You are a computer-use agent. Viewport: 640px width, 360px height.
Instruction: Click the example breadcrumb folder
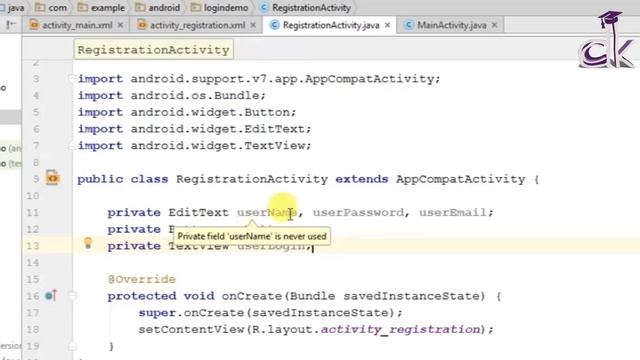point(101,8)
